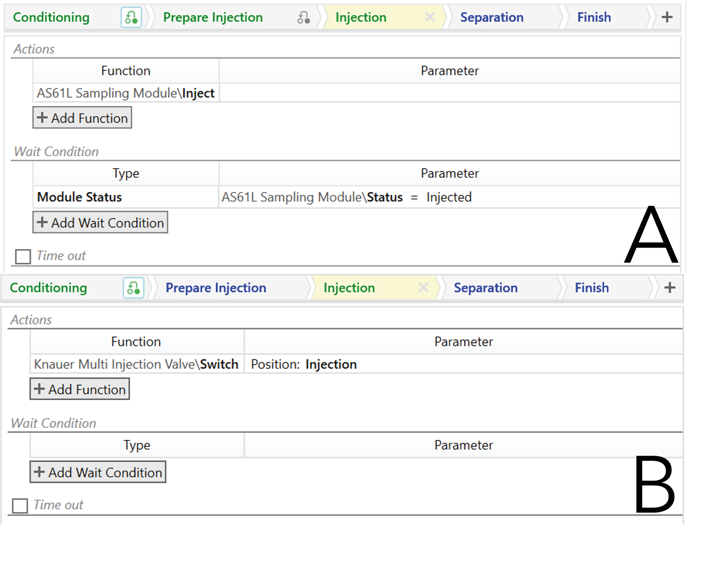
Task: Open the Injected status value field
Action: [449, 197]
